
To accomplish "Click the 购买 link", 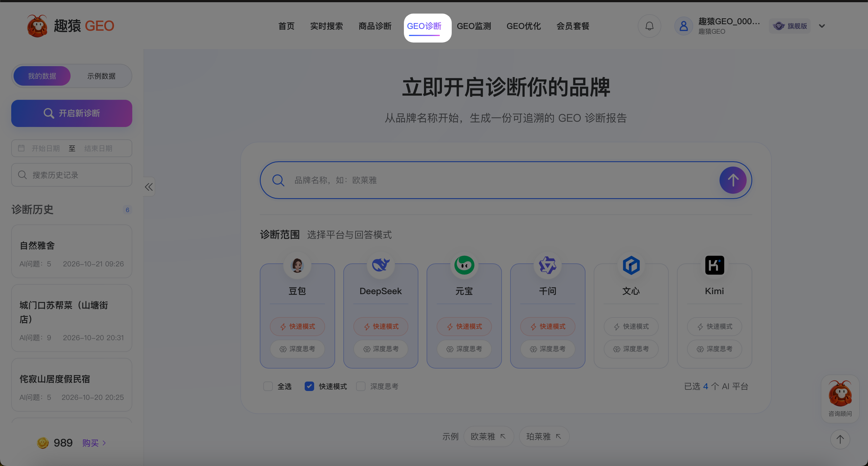I will (x=94, y=443).
